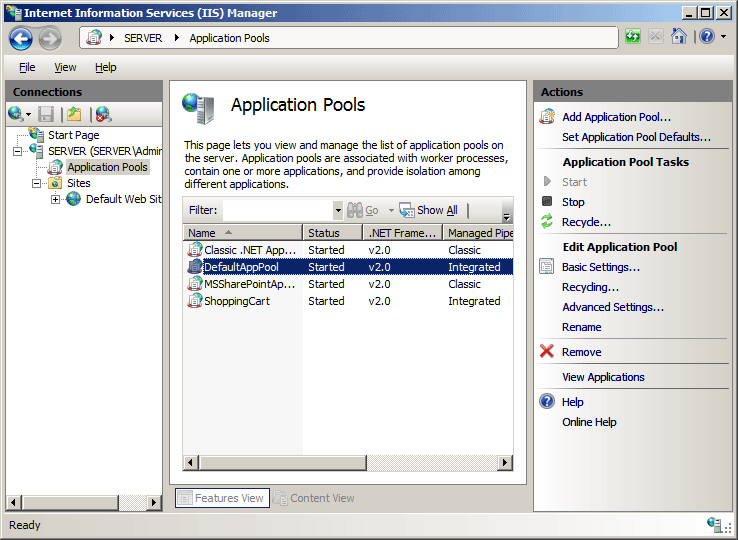
Task: Click inside the Filter text field
Action: pyautogui.click(x=277, y=211)
